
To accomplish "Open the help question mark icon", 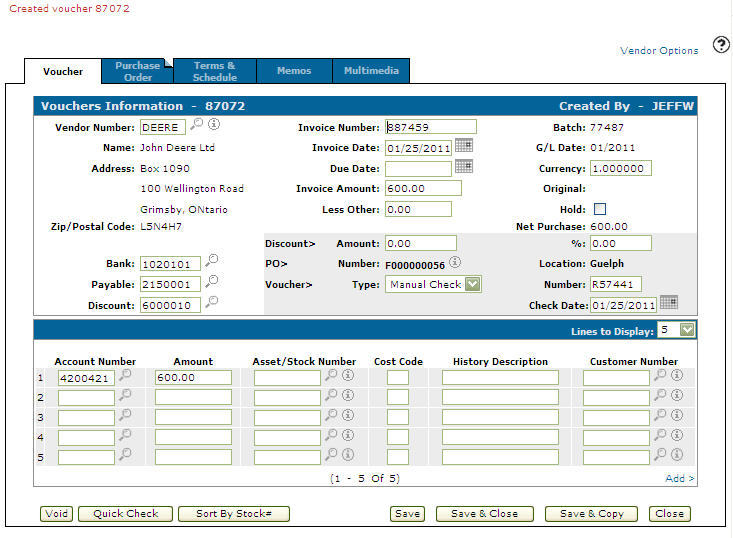I will pos(721,44).
